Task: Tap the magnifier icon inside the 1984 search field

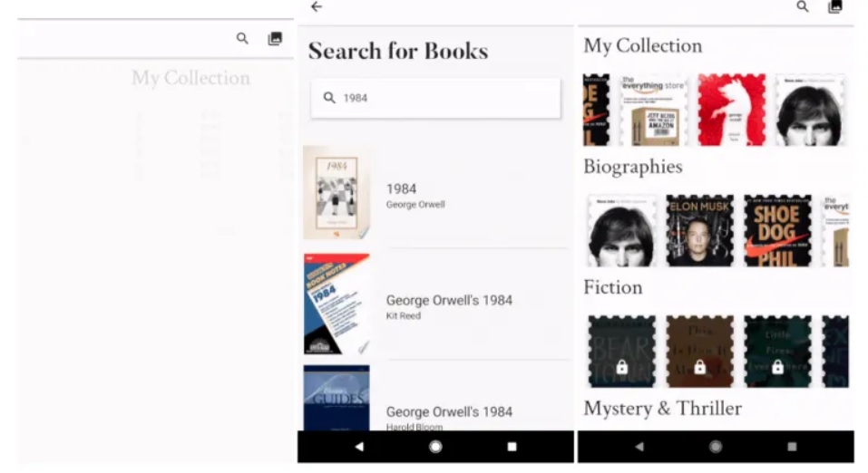Action: pyautogui.click(x=329, y=98)
